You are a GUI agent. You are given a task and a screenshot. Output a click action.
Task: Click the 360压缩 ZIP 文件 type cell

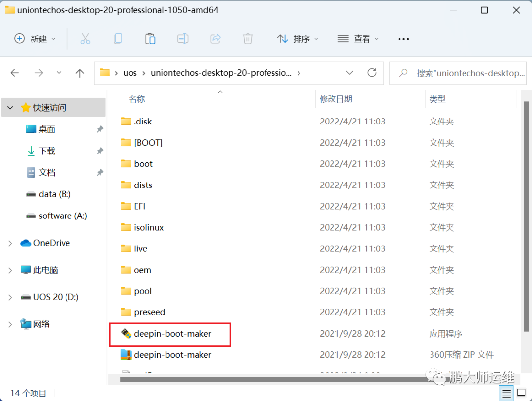pyautogui.click(x=462, y=355)
